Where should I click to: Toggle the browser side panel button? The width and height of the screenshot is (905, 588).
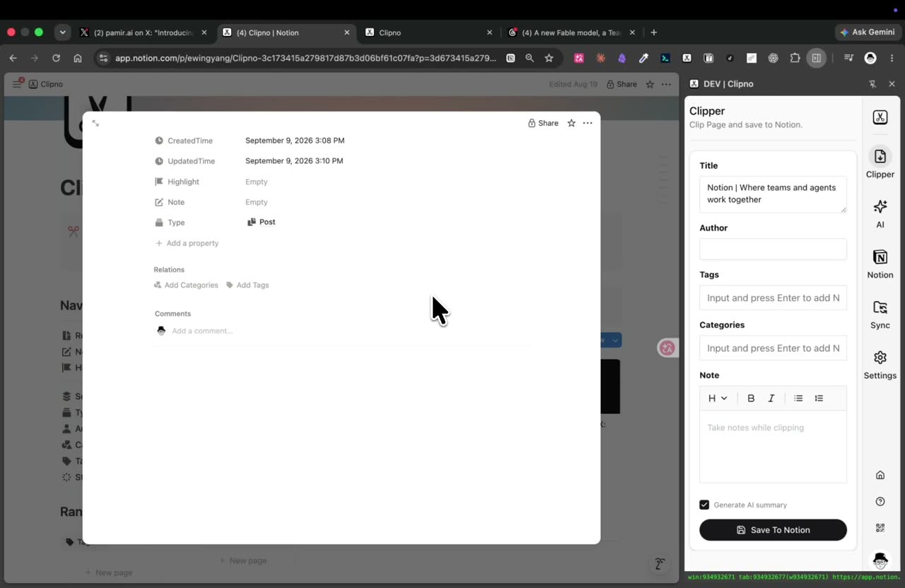point(817,58)
